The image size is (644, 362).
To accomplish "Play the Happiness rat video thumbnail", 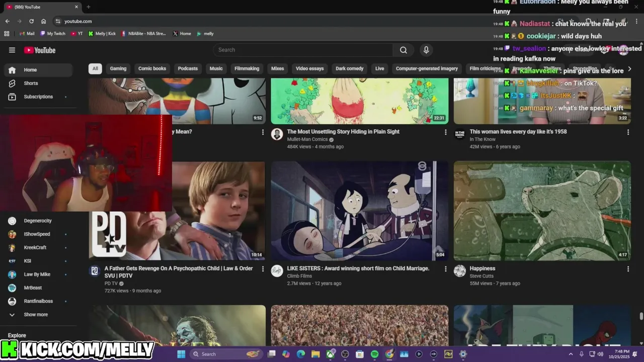I will [x=542, y=211].
